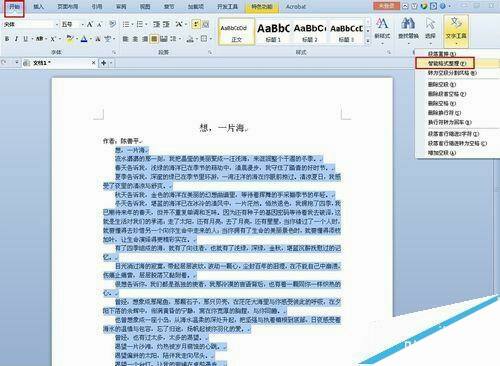Open the Find and Replace binoculars tool
500x366 pixels.
click(x=408, y=28)
